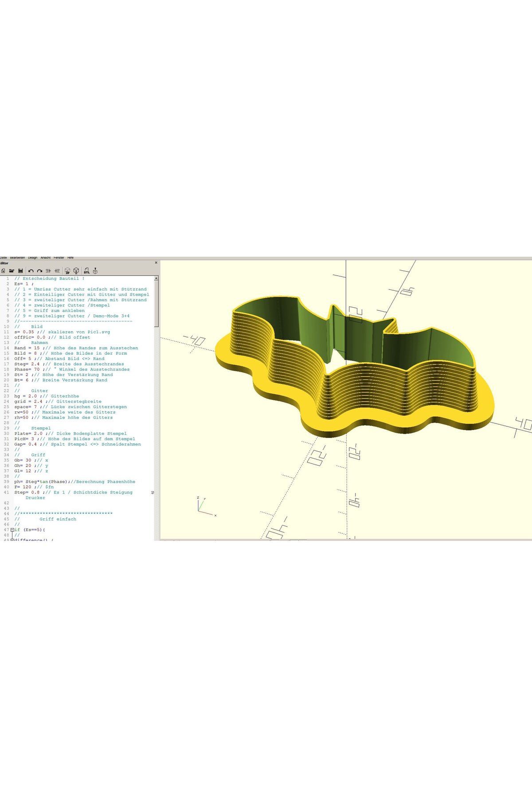Send the design to the 3D printer
Image resolution: width=532 pixels, height=798 pixels.
(95, 270)
